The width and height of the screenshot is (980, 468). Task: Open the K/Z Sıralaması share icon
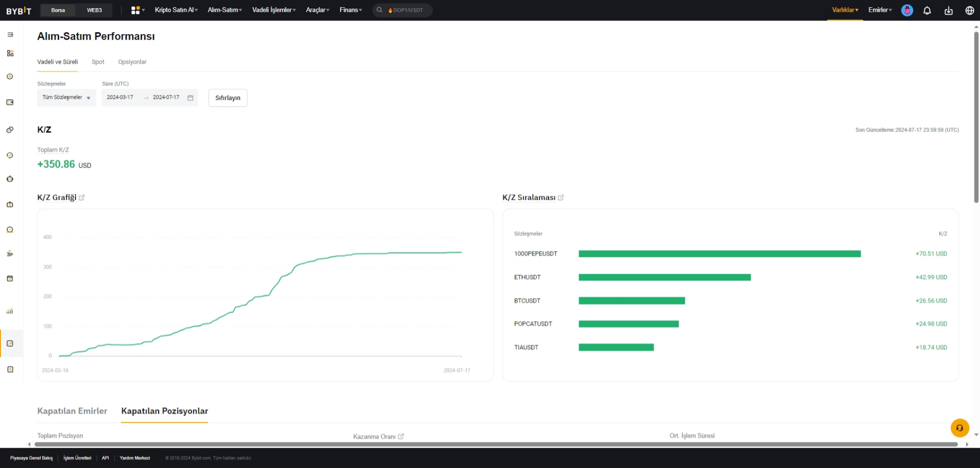pos(561,197)
